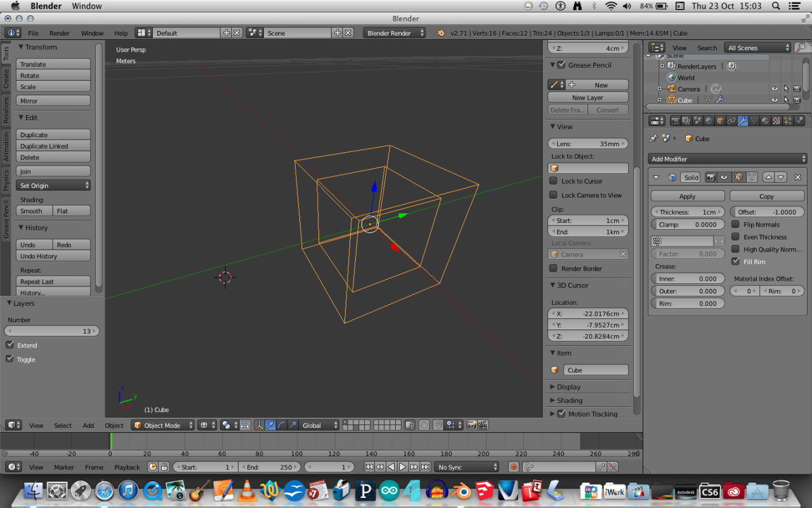Click the Apply button on the Solidify modifier
Viewport: 812px width, 508px height.
(687, 196)
